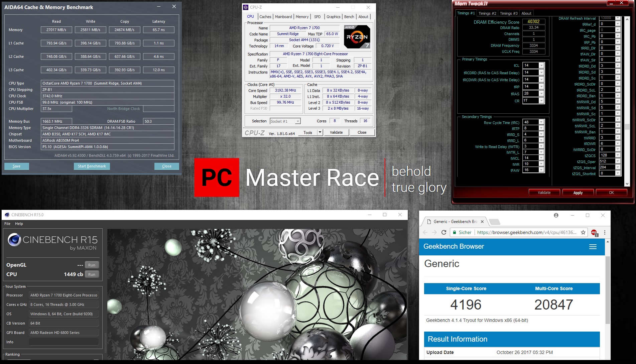The height and width of the screenshot is (364, 636).
Task: Open the Graphics tab in CPU-Z
Action: click(x=333, y=17)
